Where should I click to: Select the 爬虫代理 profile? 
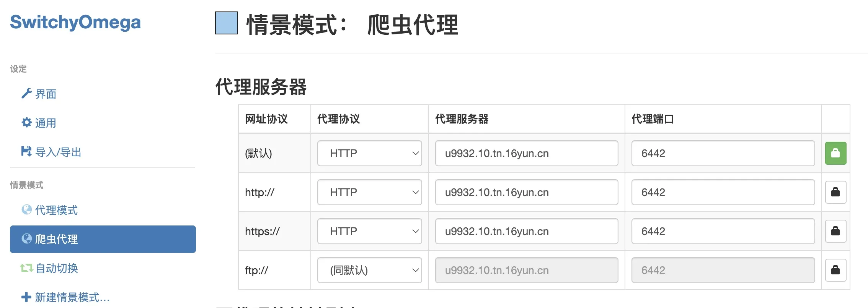click(x=103, y=239)
